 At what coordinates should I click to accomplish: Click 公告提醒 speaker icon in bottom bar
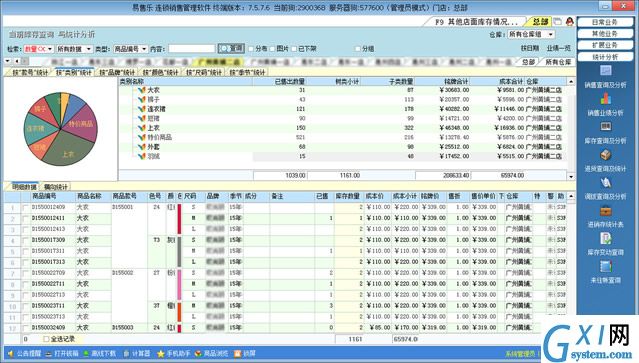click(x=10, y=353)
